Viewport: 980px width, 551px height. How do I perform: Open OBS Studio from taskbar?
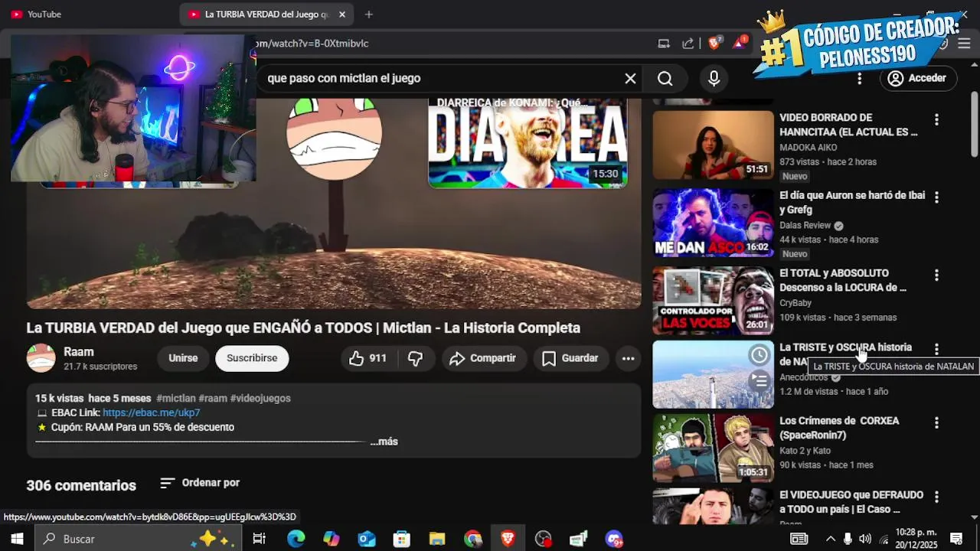pyautogui.click(x=544, y=539)
